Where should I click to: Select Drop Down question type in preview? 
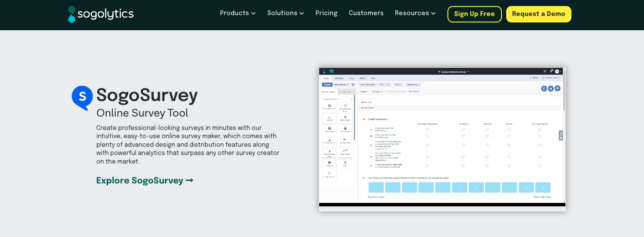345,130
